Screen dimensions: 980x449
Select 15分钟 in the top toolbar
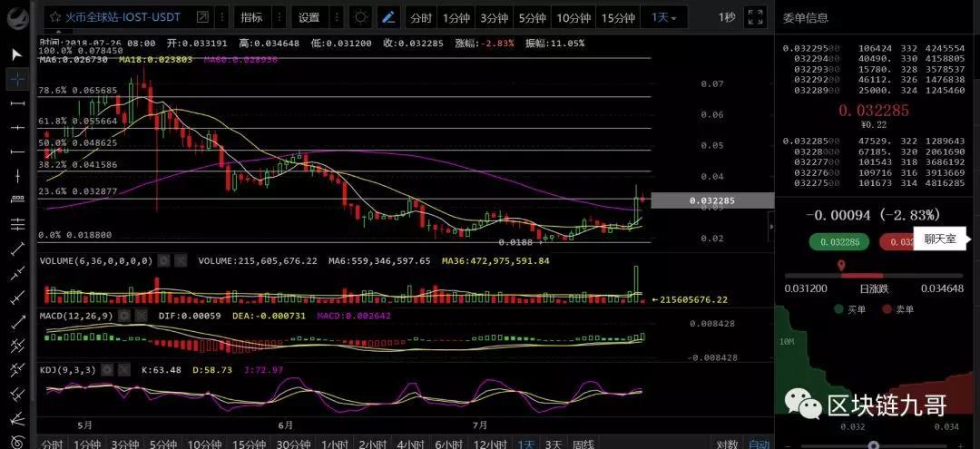618,18
